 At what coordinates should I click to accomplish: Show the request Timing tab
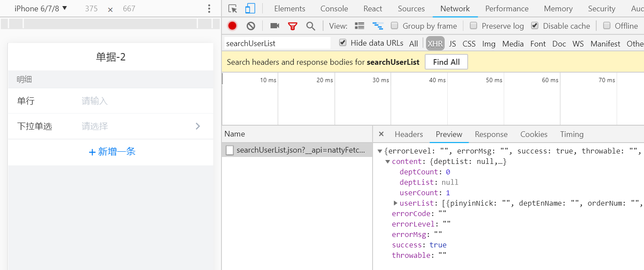pos(572,134)
